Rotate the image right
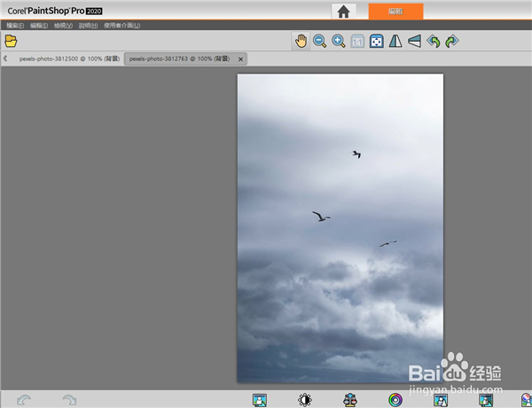The width and height of the screenshot is (532, 408). tap(451, 41)
